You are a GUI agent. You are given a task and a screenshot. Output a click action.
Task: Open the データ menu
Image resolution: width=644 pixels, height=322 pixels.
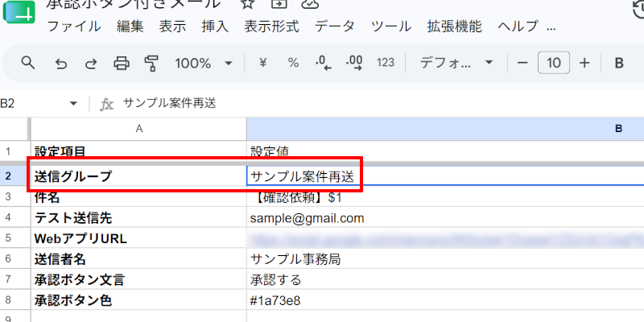(335, 27)
